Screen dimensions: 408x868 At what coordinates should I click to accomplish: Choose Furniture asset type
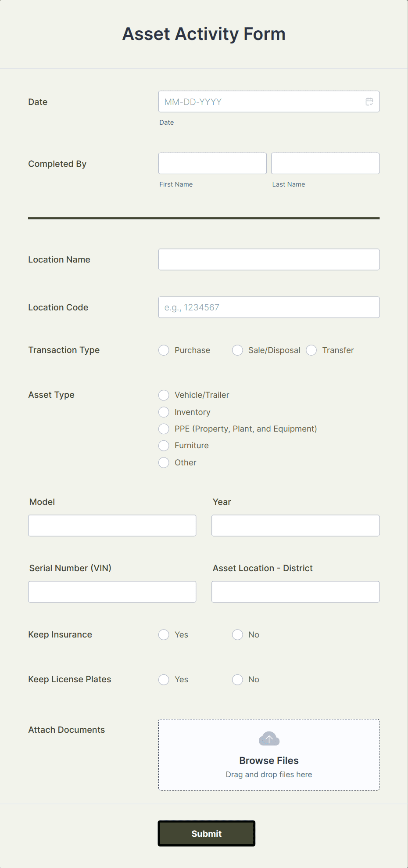[164, 446]
